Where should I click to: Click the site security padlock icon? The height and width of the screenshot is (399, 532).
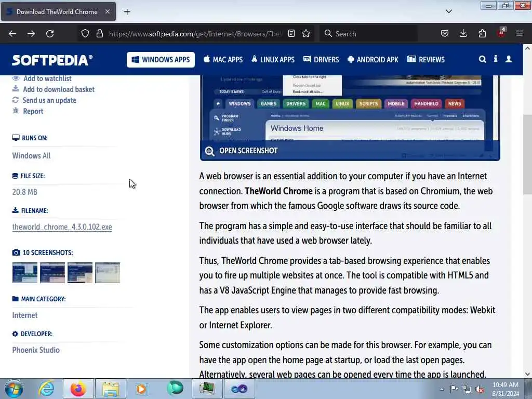[x=99, y=33]
